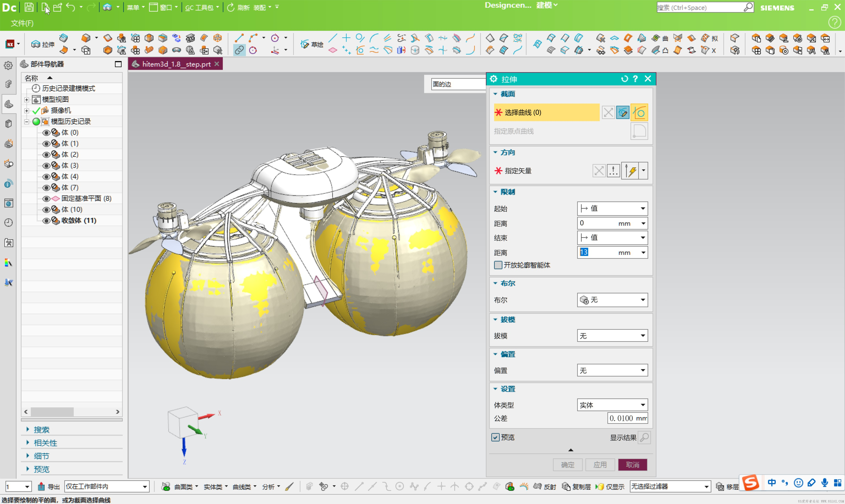Viewport: 845px width, 504px height.
Task: Click the 复制层 copy layer icon
Action: [566, 486]
